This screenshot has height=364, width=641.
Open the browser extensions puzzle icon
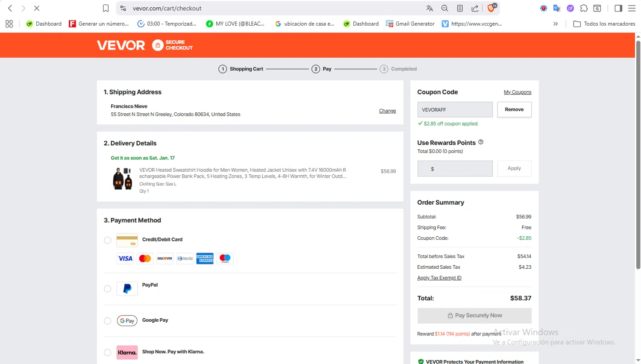pyautogui.click(x=584, y=8)
